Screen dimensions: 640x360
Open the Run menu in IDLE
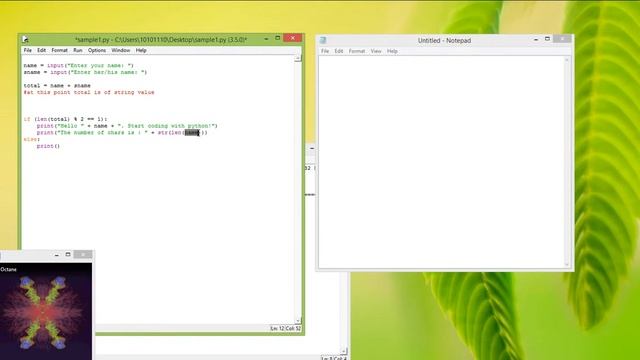coord(78,50)
